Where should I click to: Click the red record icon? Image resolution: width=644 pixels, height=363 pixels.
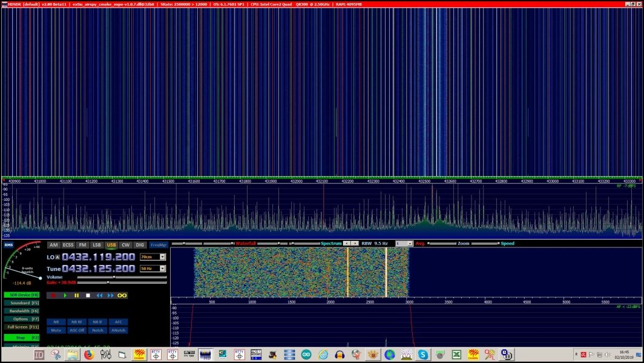tap(53, 295)
